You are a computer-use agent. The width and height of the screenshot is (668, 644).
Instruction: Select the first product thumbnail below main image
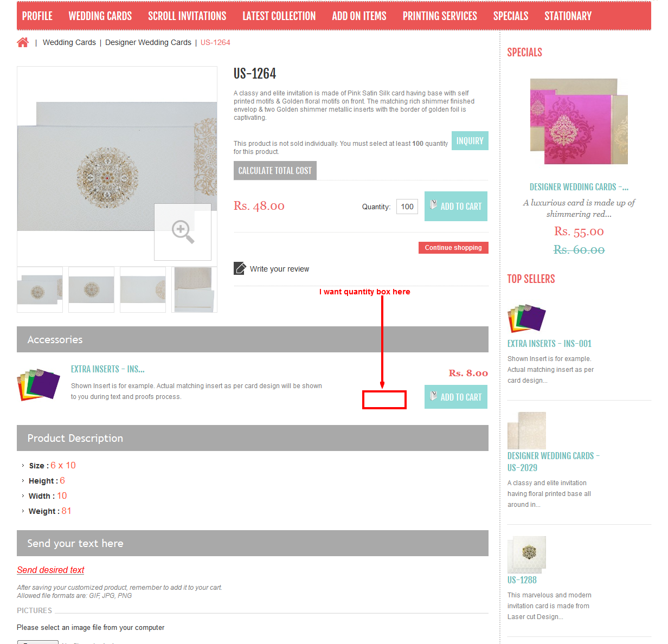40,289
